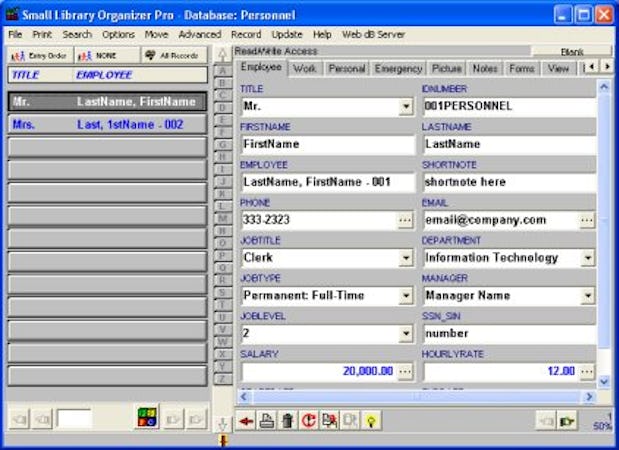
Task: Click the ellipsis button beside EMAIL
Action: [587, 220]
